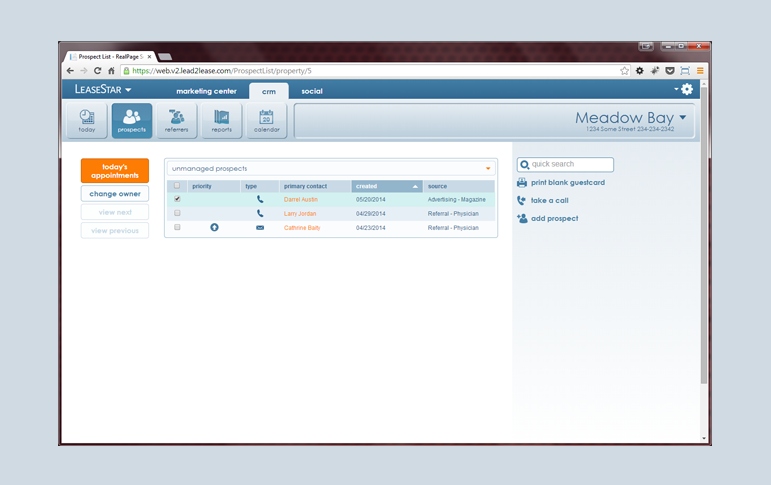
Task: Tick the select-all checkbox in table header
Action: click(178, 186)
